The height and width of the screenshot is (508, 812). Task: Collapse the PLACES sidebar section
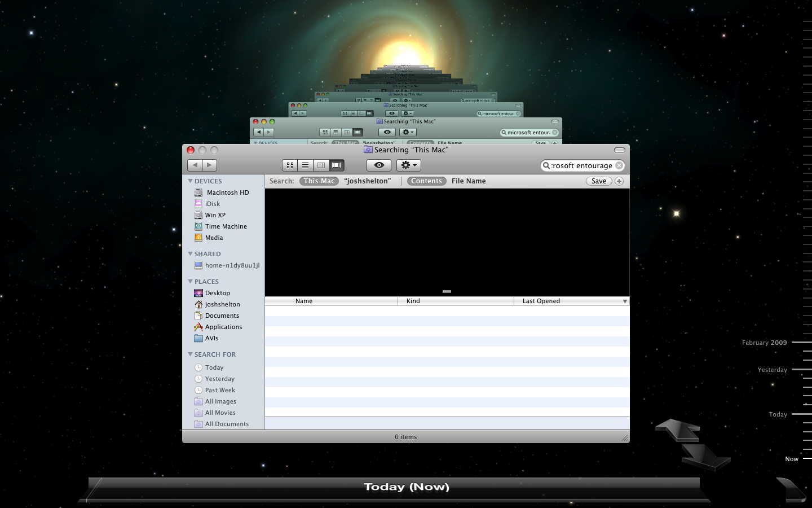pos(190,282)
